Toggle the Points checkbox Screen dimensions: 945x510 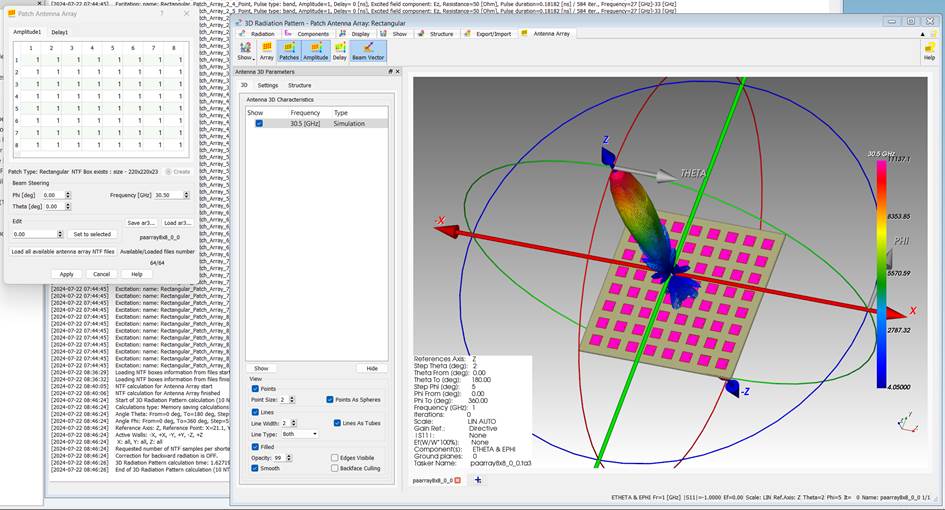255,389
